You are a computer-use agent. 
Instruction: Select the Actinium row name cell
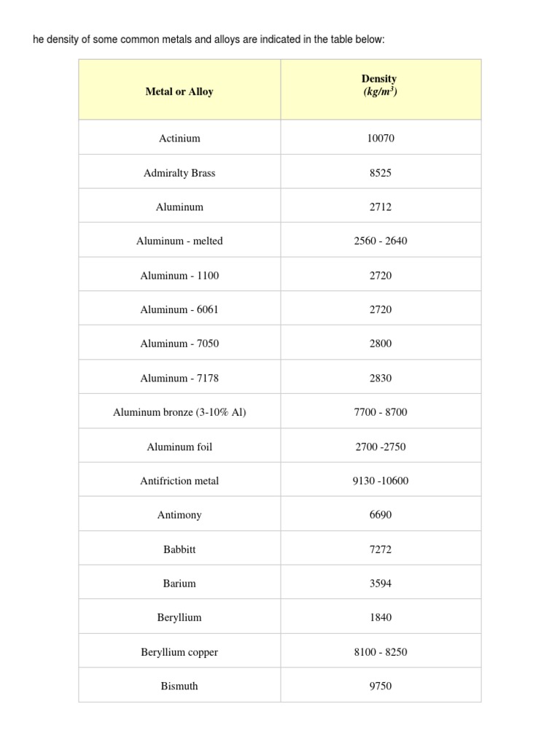179,138
